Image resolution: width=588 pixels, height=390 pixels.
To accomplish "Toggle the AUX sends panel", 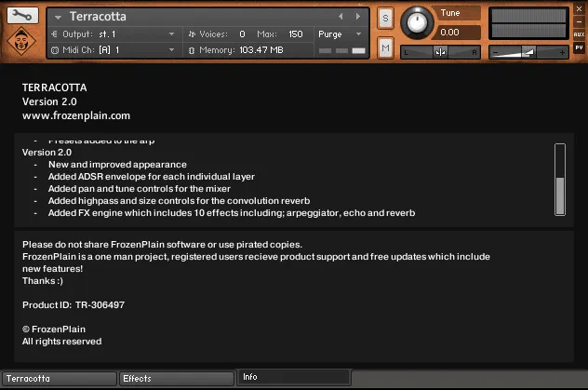I will pyautogui.click(x=579, y=34).
